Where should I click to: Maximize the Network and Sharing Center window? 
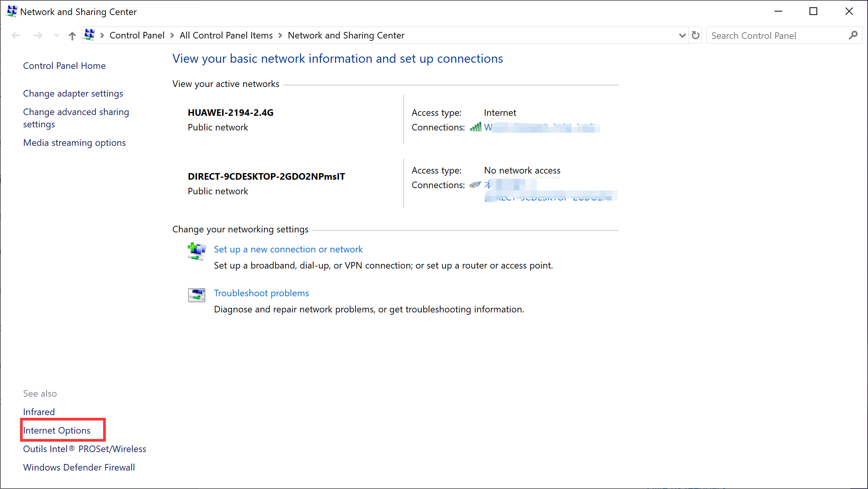coord(813,12)
